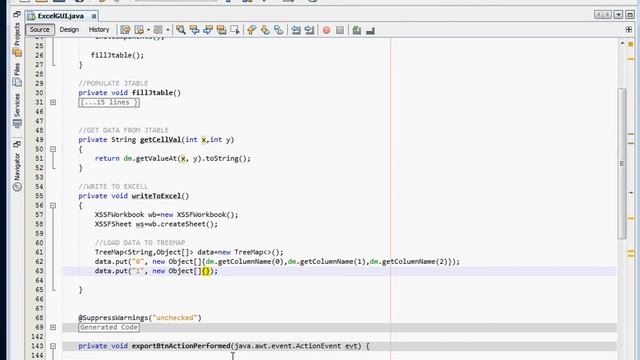The height and width of the screenshot is (360, 640).
Task: Maximize editor window button
Action: tap(630, 15)
